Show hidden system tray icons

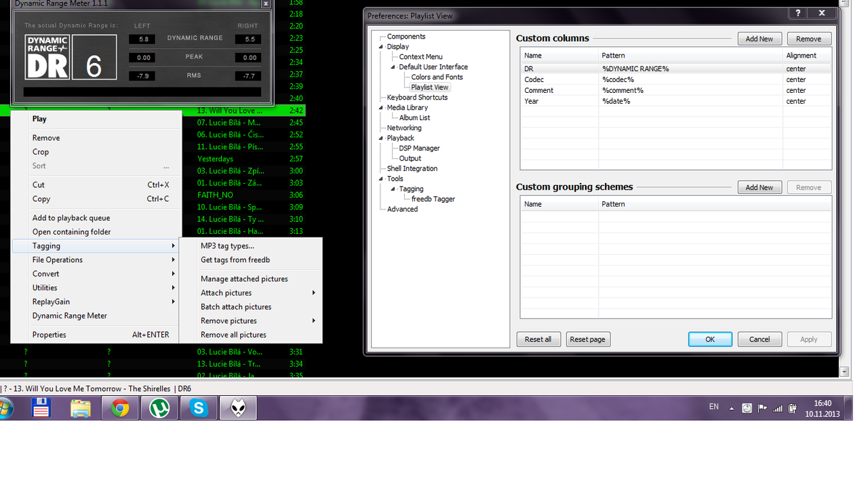click(732, 409)
